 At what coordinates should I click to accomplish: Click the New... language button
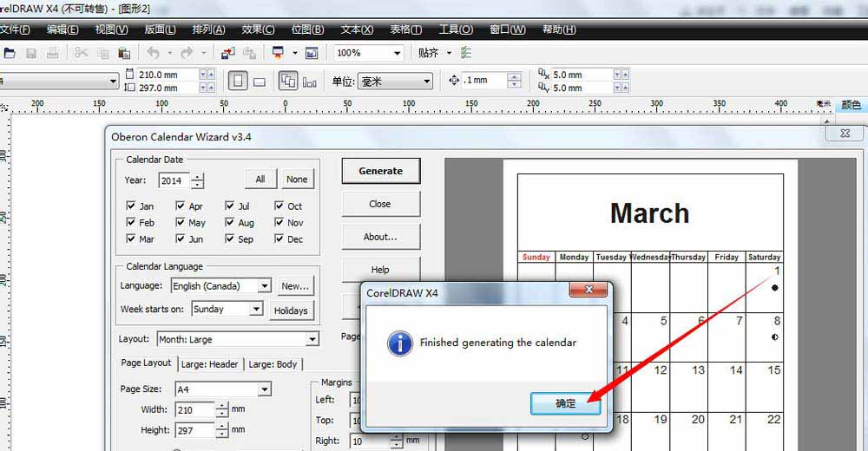[295, 286]
